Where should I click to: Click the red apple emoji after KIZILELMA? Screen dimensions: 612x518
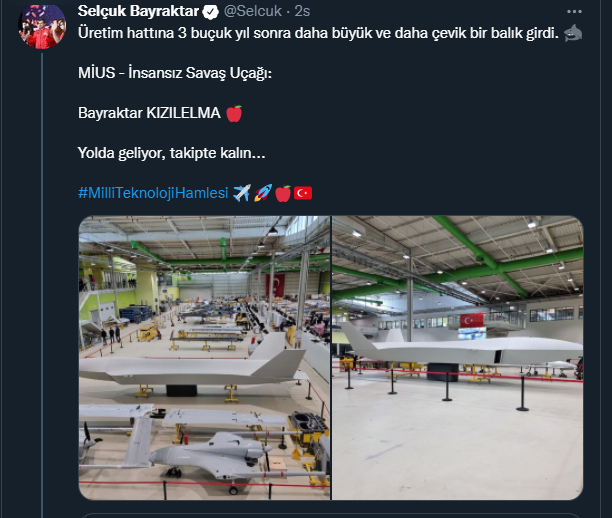point(234,113)
